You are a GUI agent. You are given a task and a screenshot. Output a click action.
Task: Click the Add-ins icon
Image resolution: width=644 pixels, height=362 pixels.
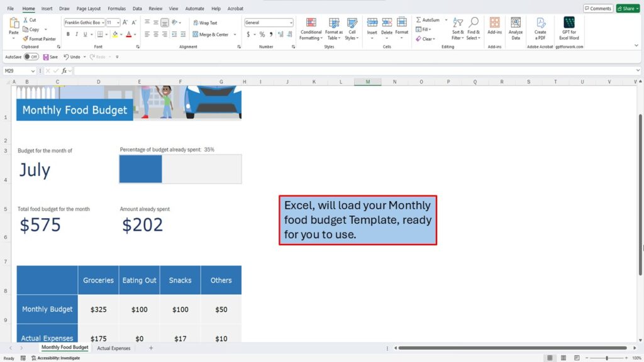pyautogui.click(x=495, y=30)
